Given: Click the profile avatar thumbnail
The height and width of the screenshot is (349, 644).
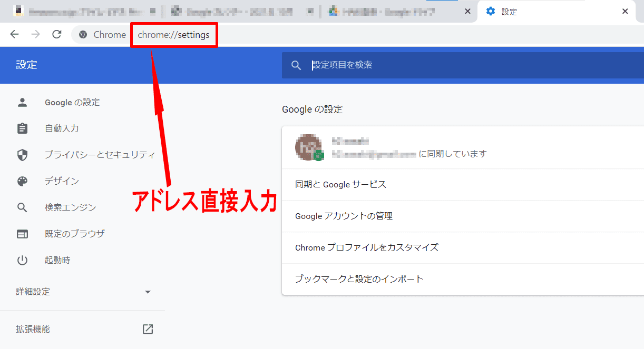Looking at the screenshot, I should (308, 147).
